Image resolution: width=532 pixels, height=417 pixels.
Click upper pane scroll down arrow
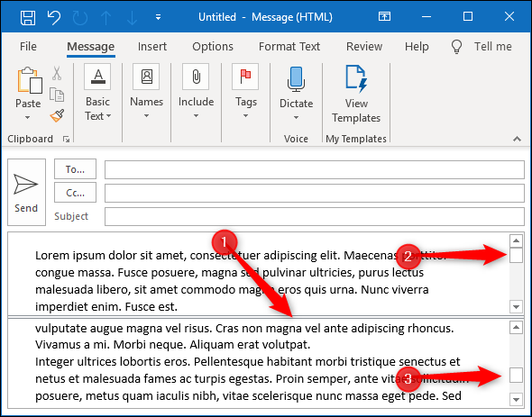[516, 307]
